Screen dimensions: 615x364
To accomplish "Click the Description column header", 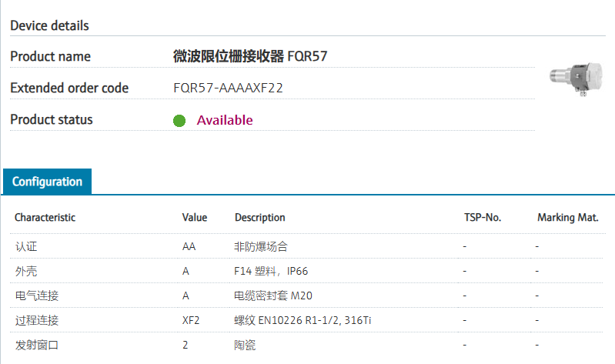I will 260,218.
